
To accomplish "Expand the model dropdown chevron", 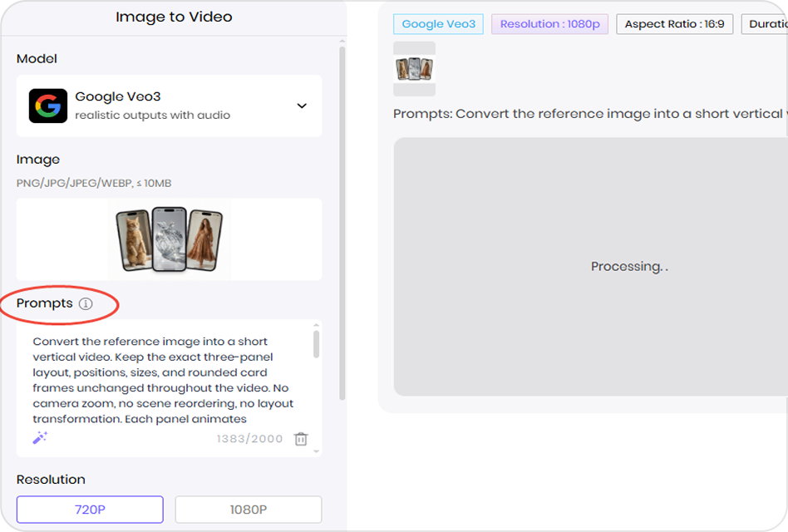I will tap(302, 106).
